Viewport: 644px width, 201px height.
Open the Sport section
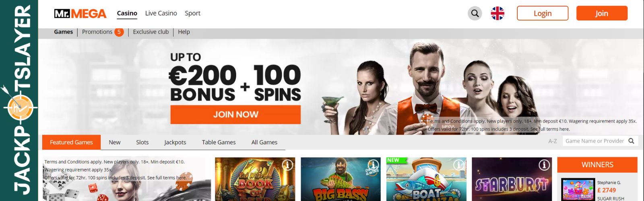click(x=192, y=13)
